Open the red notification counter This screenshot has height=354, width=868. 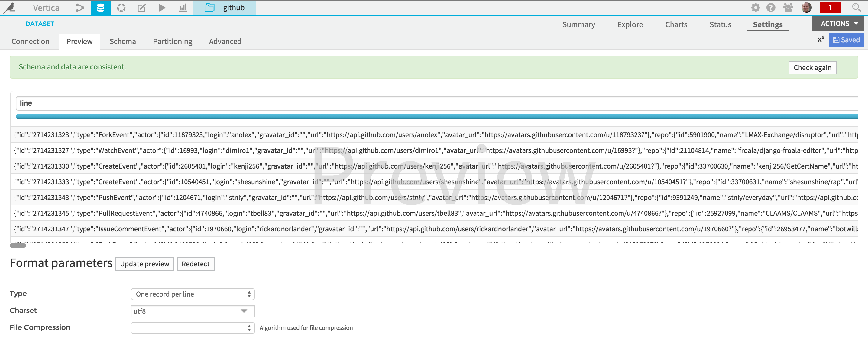tap(830, 8)
